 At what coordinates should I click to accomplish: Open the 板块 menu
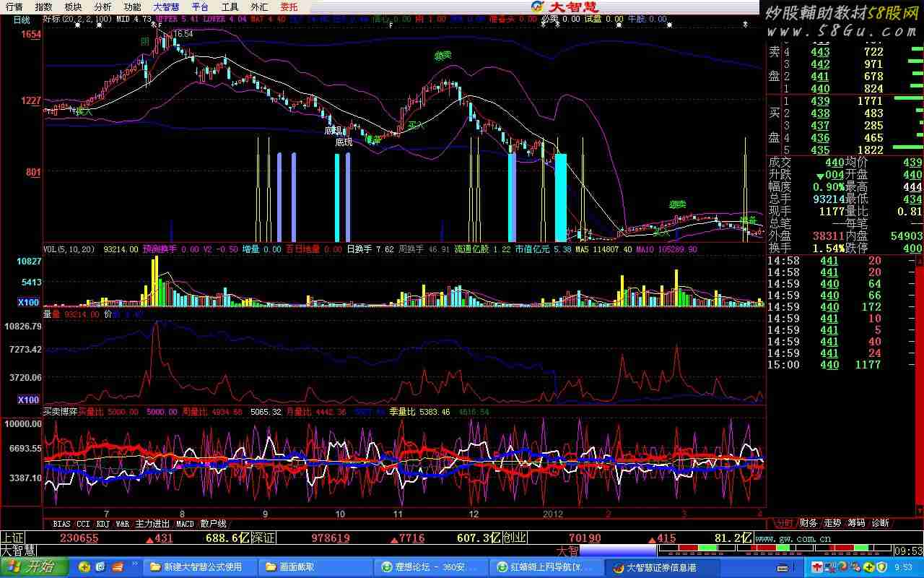(73, 7)
